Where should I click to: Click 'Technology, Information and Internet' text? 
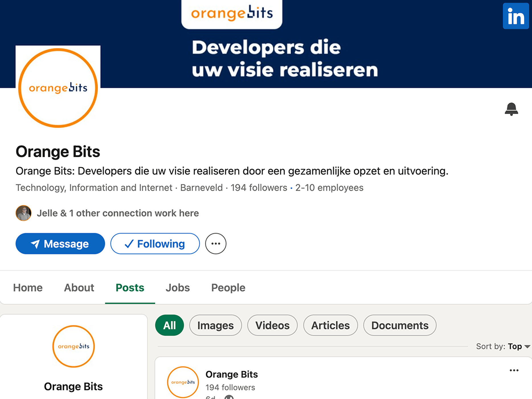(x=94, y=188)
